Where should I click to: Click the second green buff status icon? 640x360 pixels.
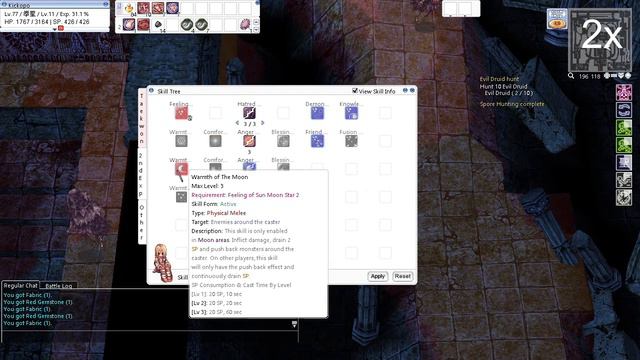[624, 145]
